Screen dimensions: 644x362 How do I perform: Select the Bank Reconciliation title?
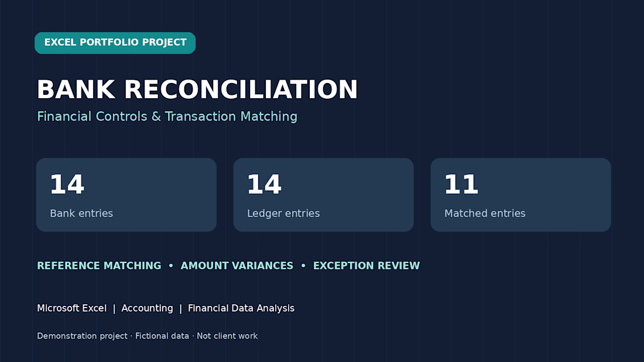point(197,89)
